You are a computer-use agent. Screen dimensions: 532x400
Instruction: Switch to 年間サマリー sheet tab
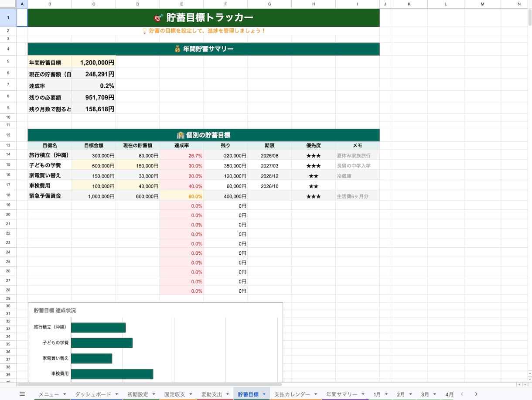tap(342, 394)
